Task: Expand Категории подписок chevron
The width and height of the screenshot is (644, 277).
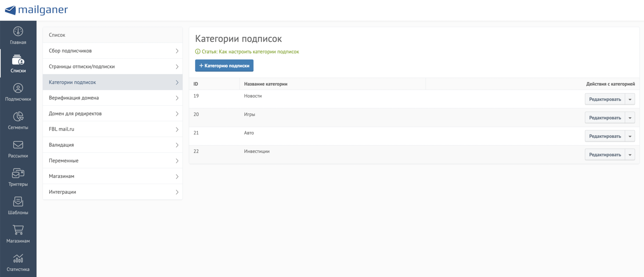Action: 177,82
